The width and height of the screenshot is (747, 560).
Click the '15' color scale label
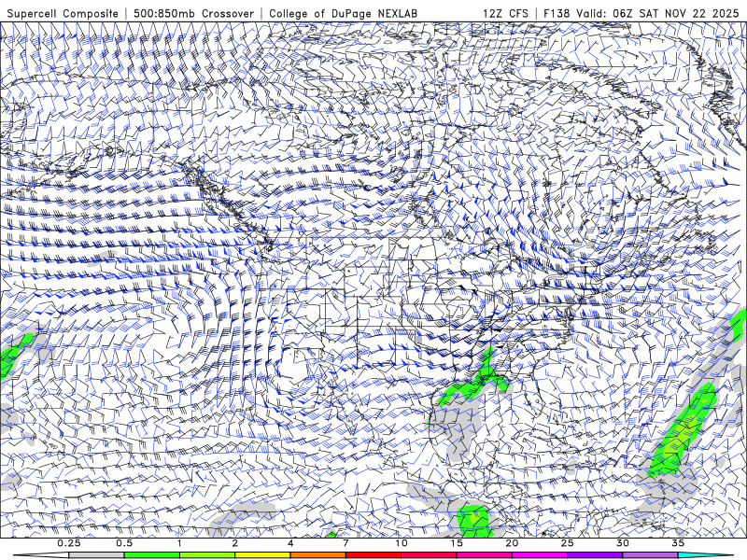click(457, 543)
